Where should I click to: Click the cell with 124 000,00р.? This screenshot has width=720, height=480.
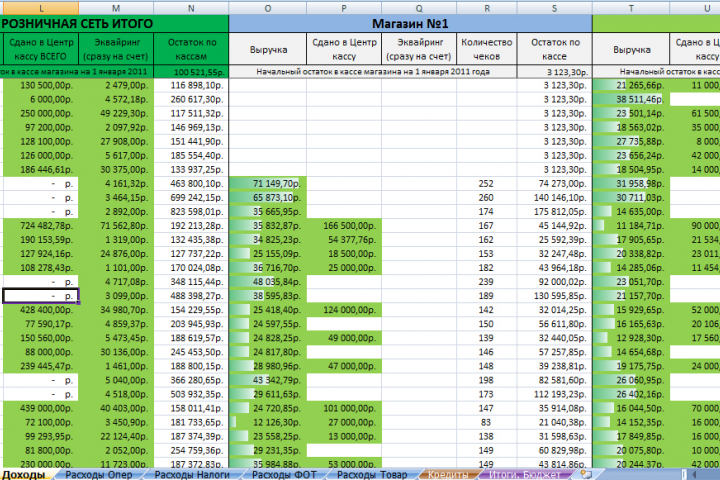tap(344, 310)
